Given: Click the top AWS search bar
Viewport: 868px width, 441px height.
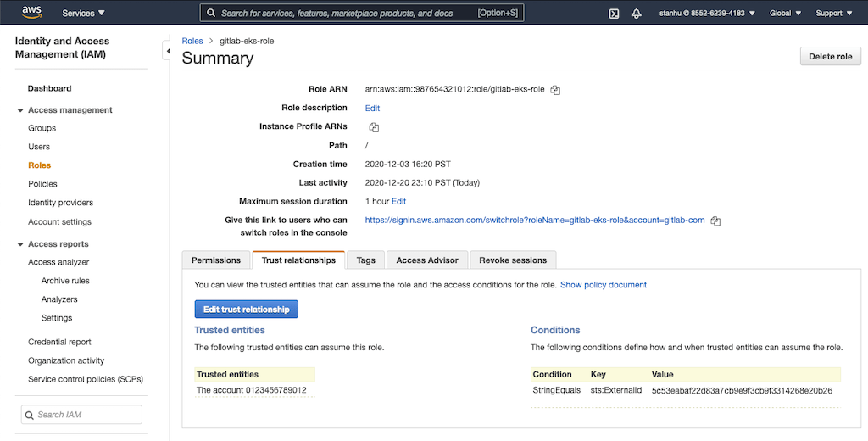Looking at the screenshot, I should coord(362,14).
